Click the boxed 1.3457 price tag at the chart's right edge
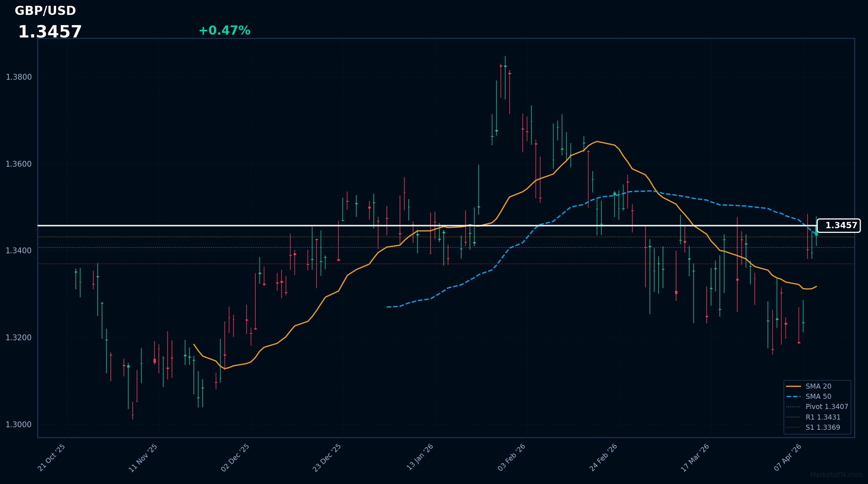The width and height of the screenshot is (868, 484). (x=839, y=226)
